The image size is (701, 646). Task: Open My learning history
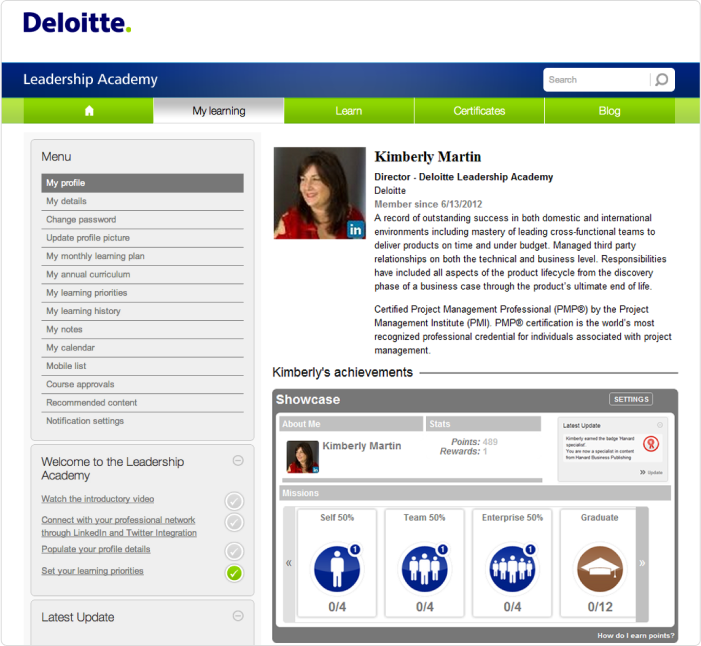coord(143,311)
